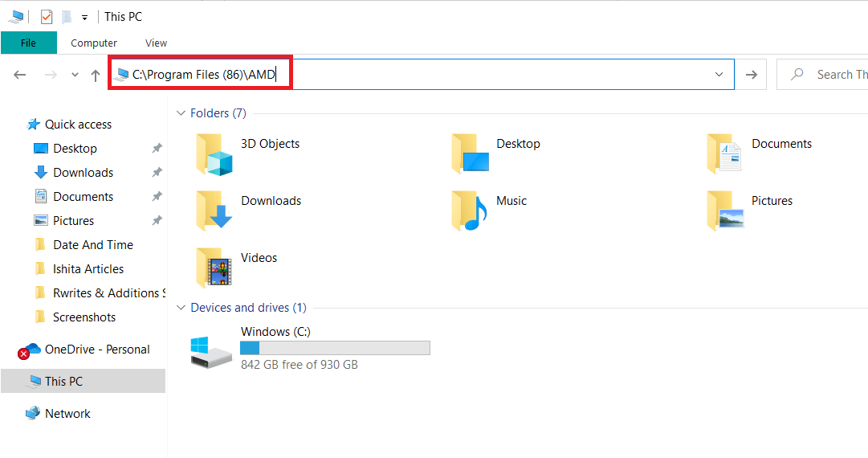Select Network in navigation pane

pyautogui.click(x=67, y=414)
